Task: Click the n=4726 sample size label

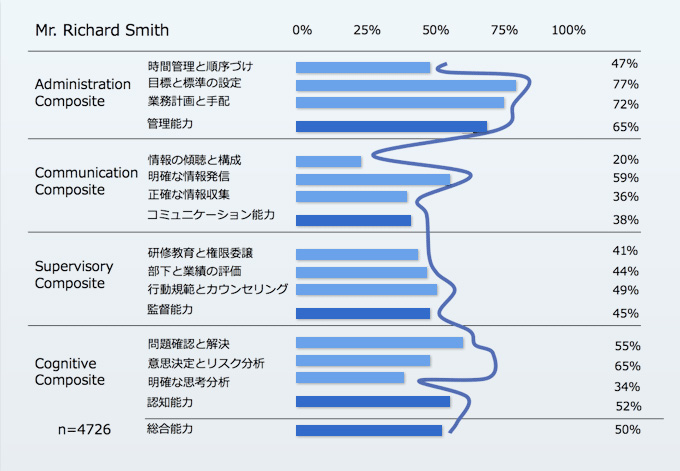Action: click(x=85, y=429)
